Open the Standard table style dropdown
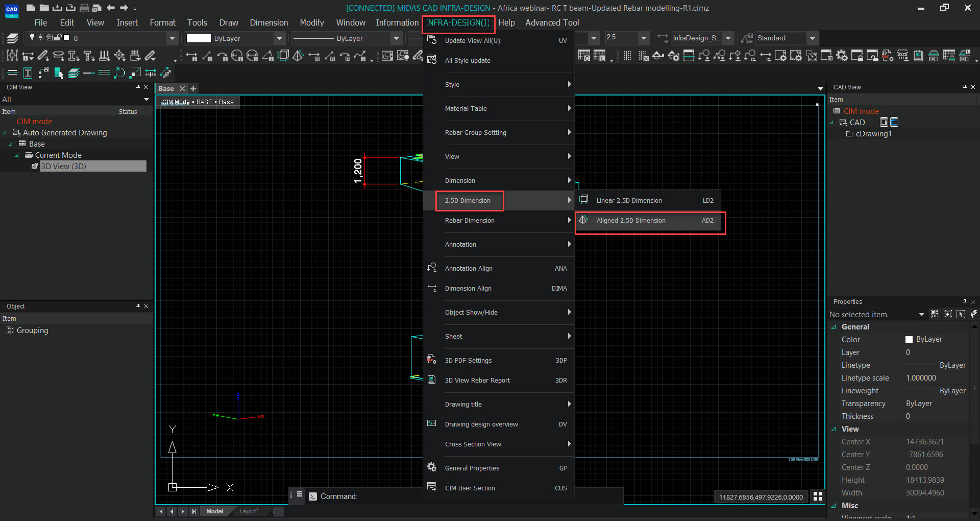Image resolution: width=980 pixels, height=521 pixels. pos(813,38)
